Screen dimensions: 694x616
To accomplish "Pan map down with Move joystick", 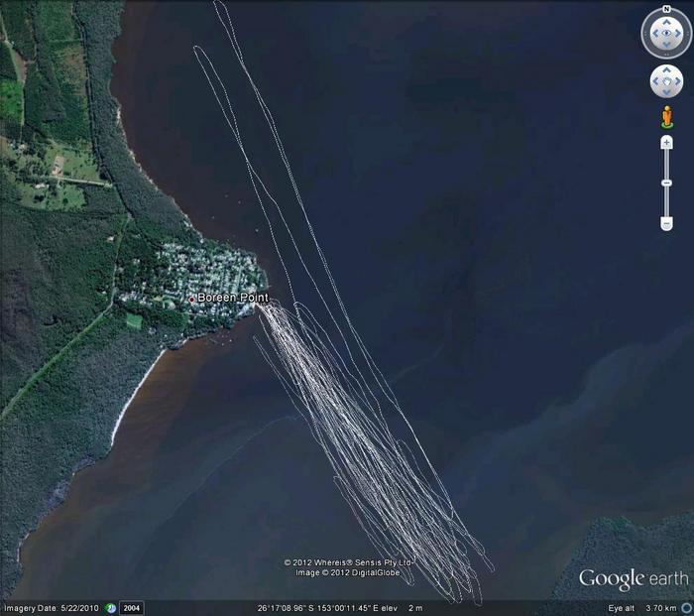I will click(665, 91).
